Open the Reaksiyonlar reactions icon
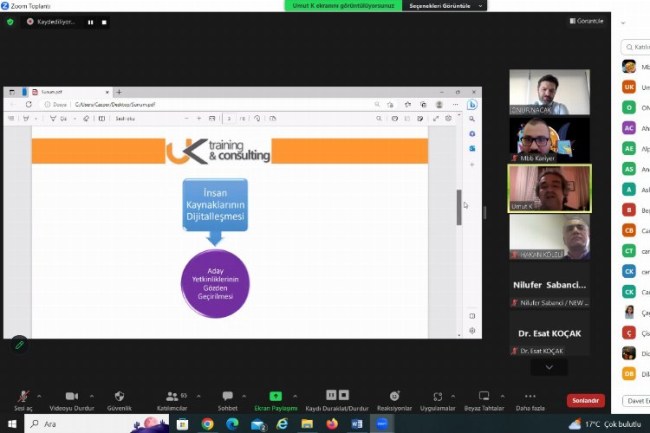The width and height of the screenshot is (650, 433). 394,396
